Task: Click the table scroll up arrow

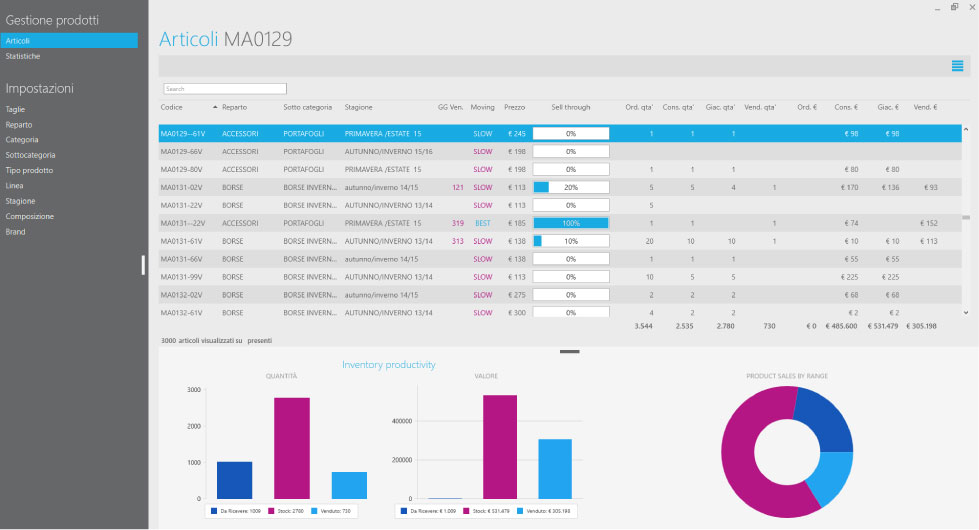Action: (x=966, y=130)
